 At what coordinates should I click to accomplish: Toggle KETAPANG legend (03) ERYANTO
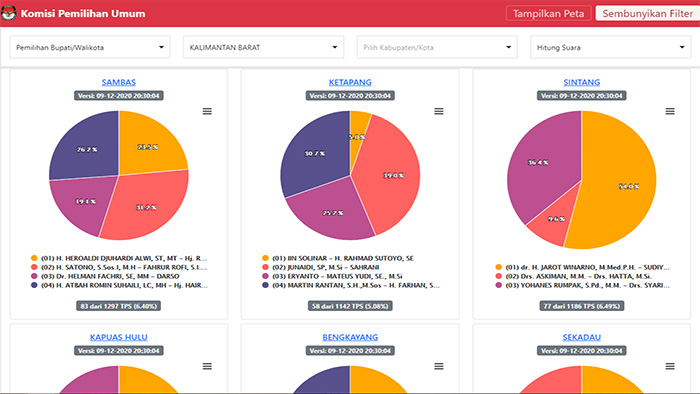(332, 276)
